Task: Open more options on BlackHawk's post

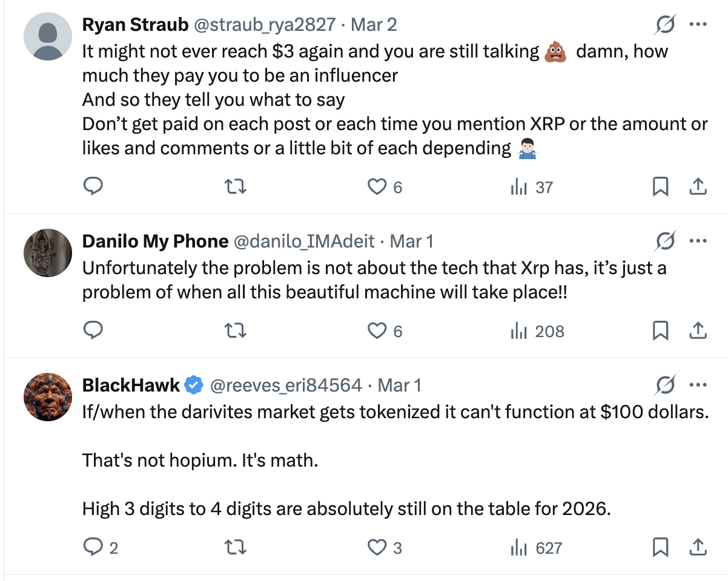Action: click(698, 385)
